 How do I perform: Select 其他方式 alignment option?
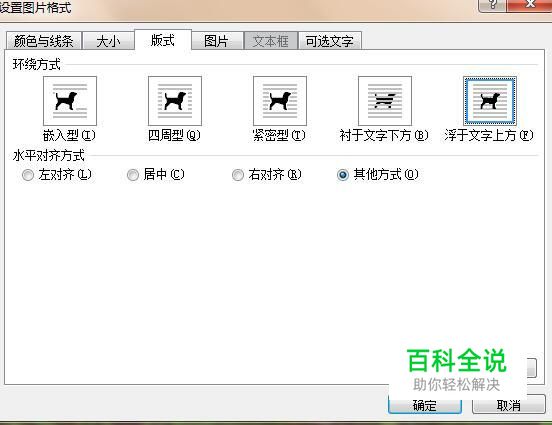377,175
